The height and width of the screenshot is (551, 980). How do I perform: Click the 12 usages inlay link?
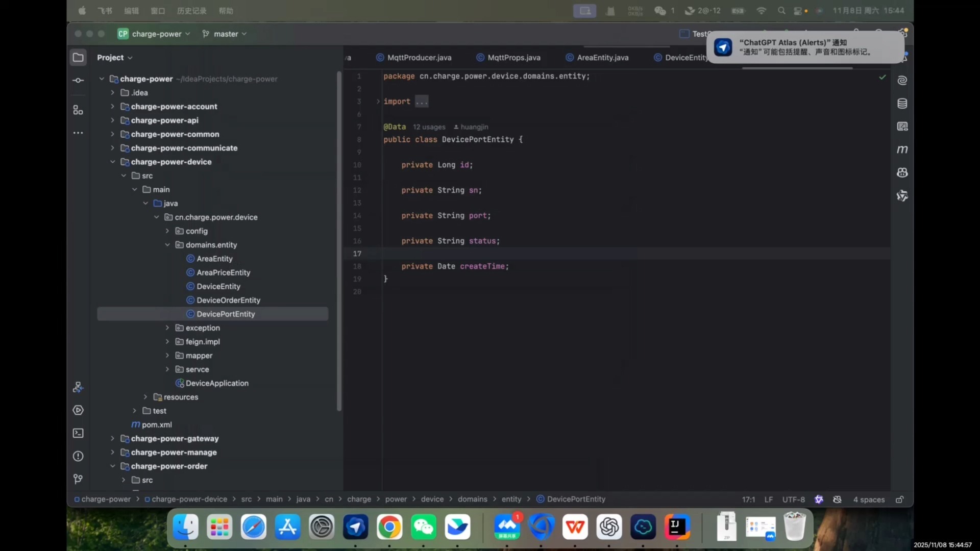tap(429, 127)
